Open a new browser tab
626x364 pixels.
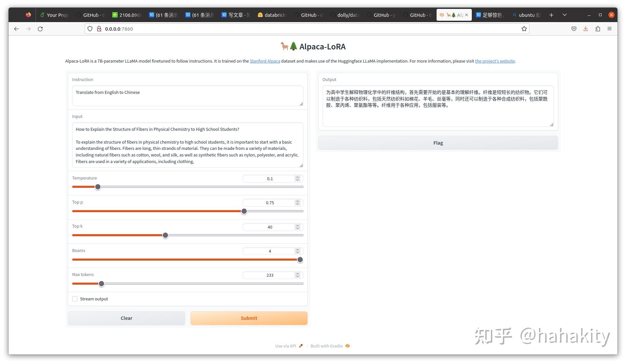click(x=551, y=15)
